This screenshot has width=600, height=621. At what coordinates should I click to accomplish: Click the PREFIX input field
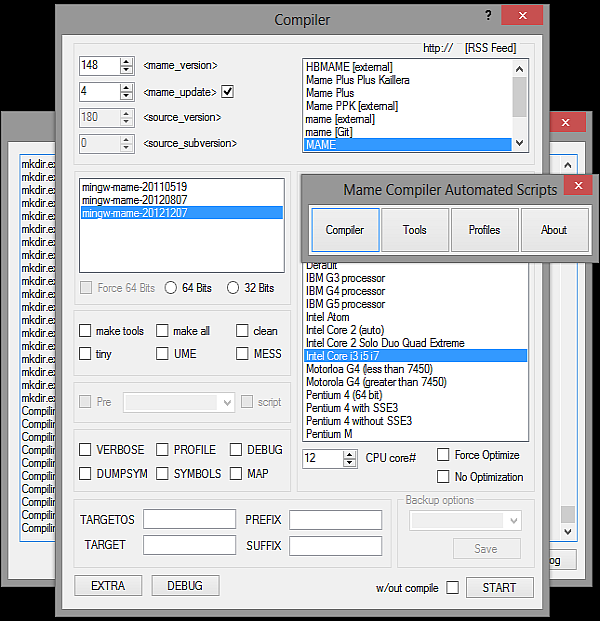[335, 520]
